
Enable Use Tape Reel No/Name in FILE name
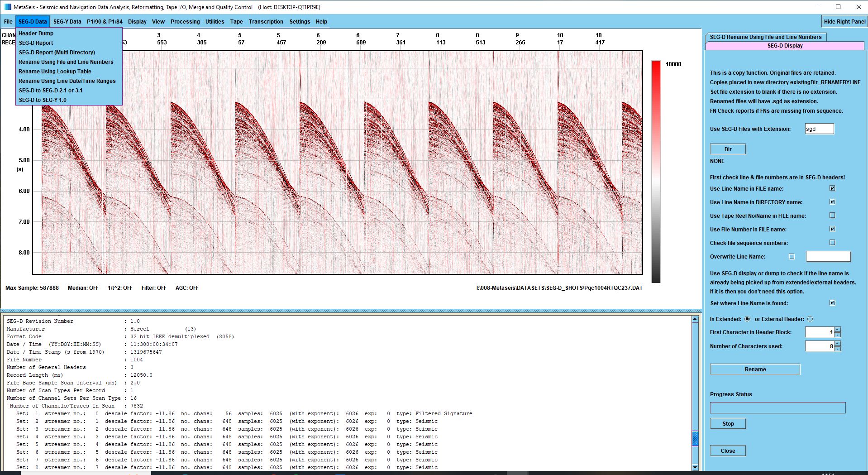click(x=832, y=216)
